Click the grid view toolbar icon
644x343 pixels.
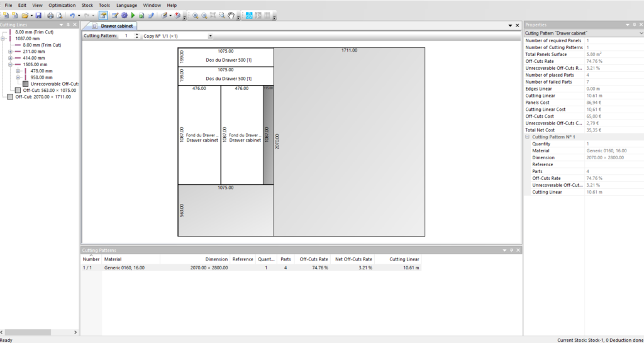pos(267,16)
